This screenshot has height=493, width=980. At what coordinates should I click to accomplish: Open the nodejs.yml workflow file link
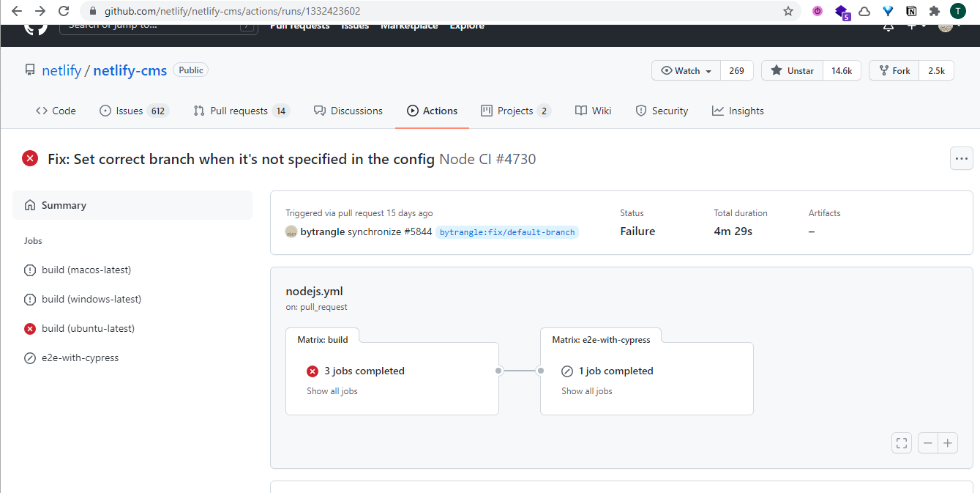(x=314, y=291)
